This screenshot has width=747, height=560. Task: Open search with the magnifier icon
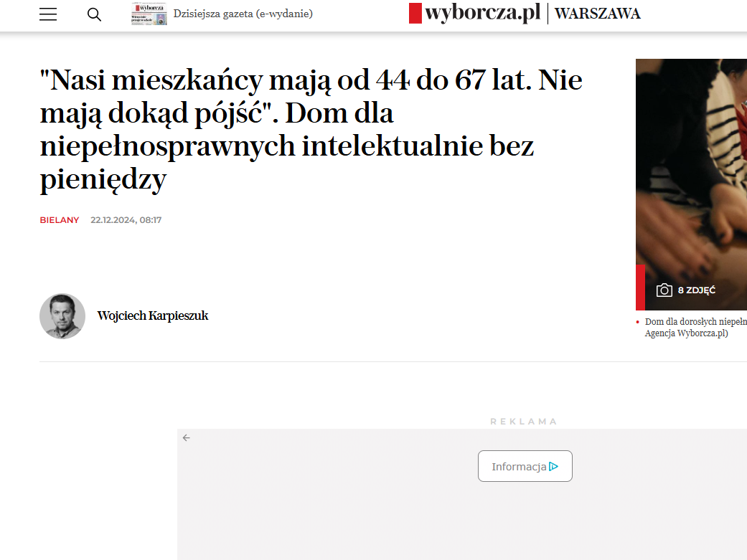[x=94, y=15]
